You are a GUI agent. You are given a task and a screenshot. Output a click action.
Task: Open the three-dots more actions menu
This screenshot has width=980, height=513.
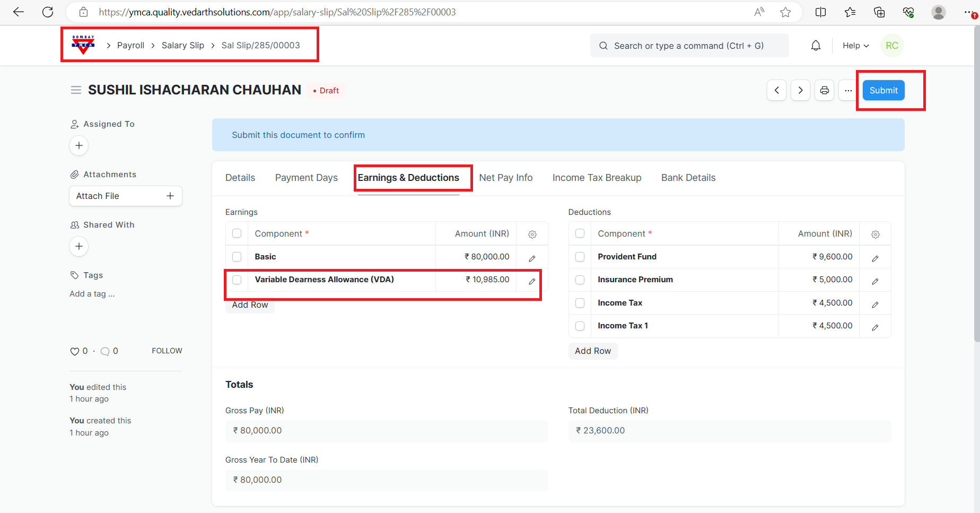coord(848,90)
